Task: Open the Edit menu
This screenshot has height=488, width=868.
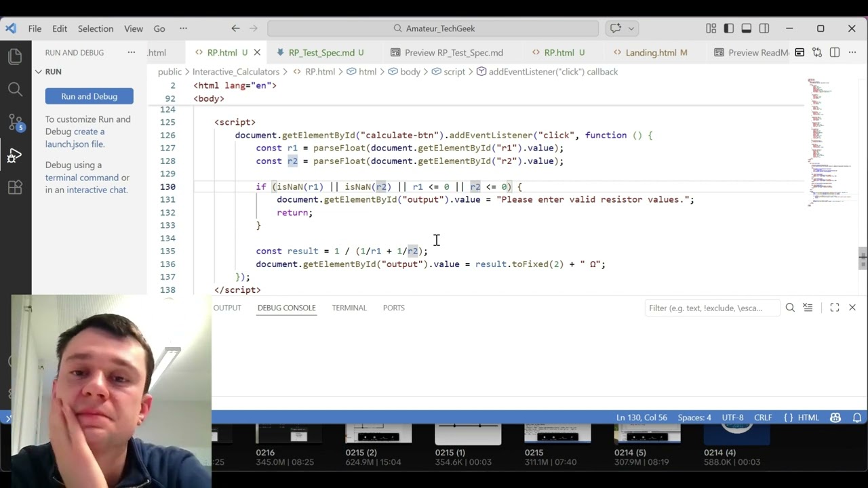Action: coord(60,28)
